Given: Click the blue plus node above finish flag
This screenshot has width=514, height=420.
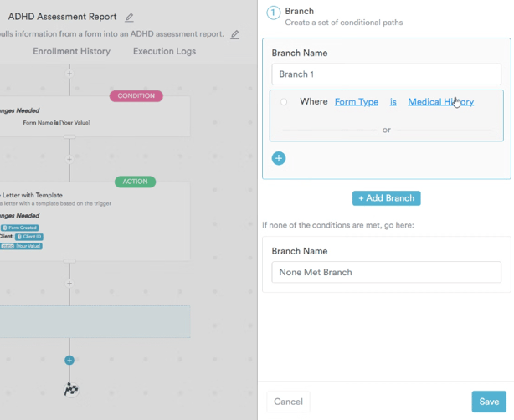Looking at the screenshot, I should (69, 360).
